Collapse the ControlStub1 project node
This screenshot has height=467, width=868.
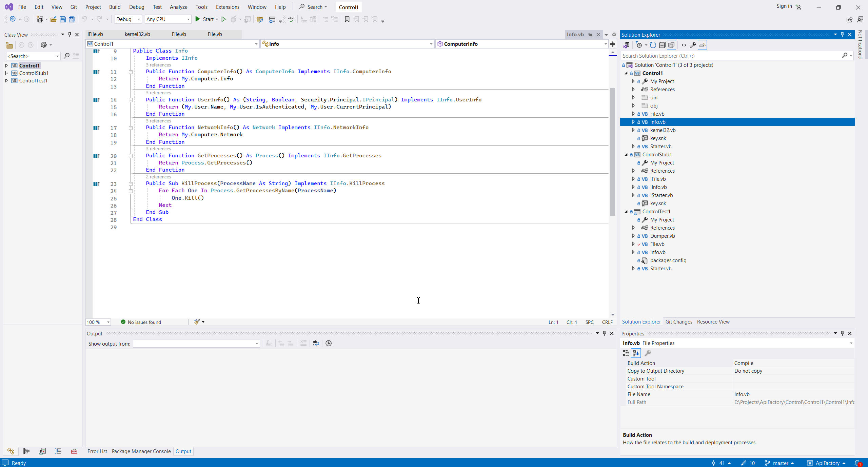point(626,155)
